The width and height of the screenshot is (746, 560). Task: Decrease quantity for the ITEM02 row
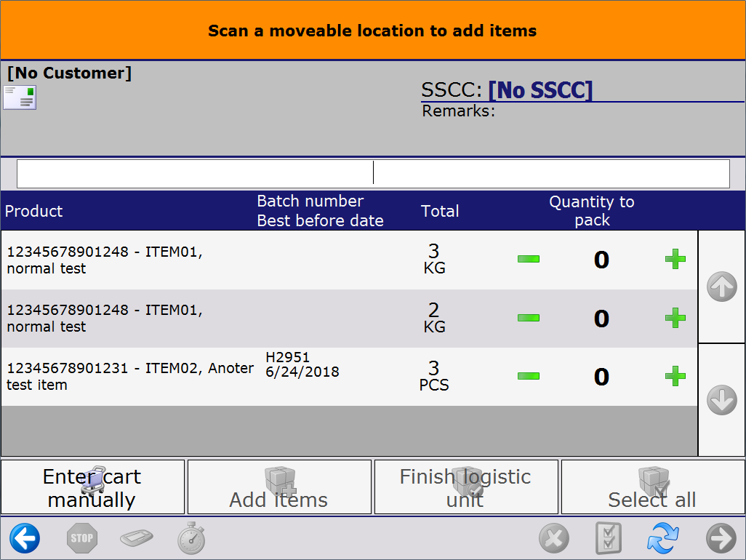[x=529, y=377]
